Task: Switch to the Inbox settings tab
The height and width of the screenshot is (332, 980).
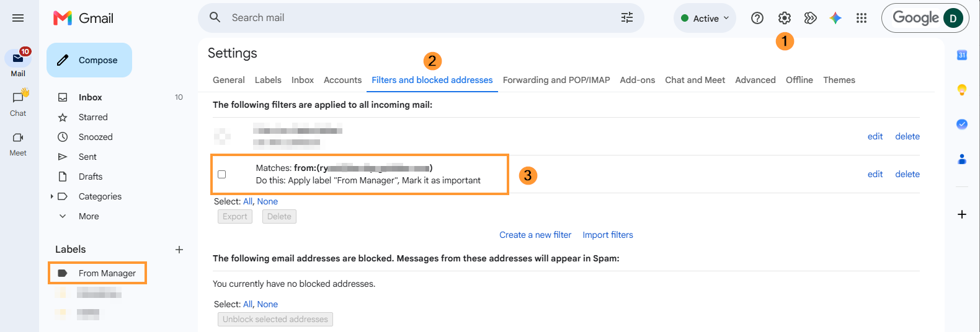Action: click(303, 80)
